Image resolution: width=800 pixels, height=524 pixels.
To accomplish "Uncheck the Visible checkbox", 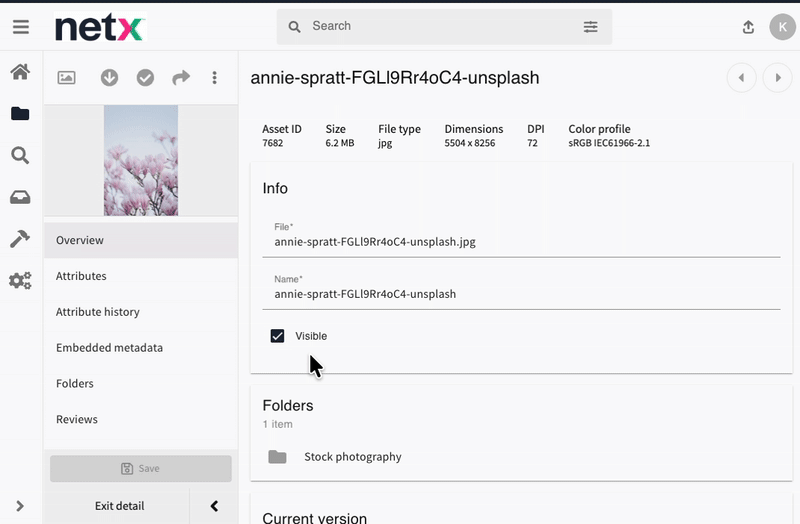I will (x=278, y=336).
